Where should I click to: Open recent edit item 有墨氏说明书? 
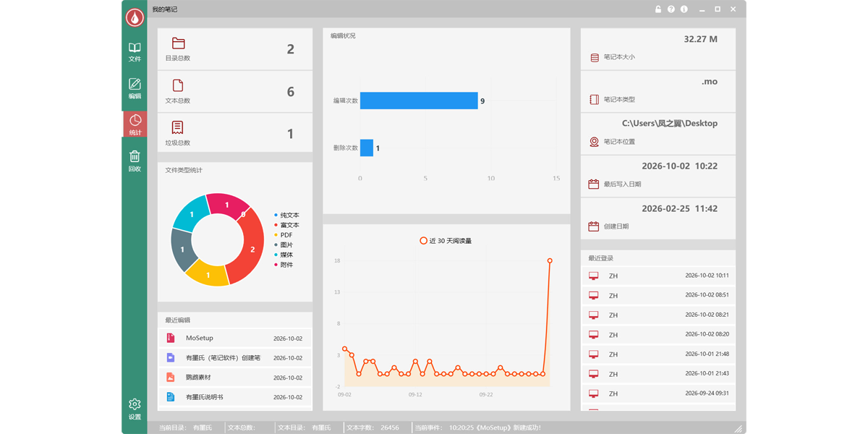[235, 397]
